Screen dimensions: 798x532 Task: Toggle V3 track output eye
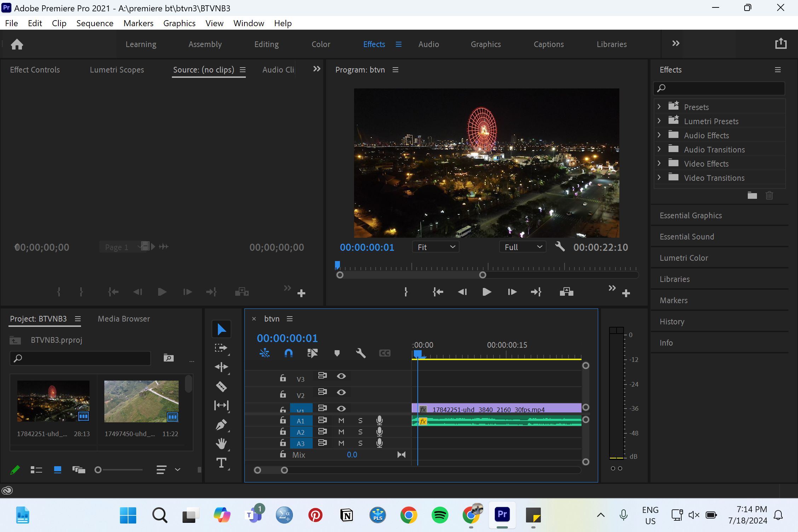341,376
